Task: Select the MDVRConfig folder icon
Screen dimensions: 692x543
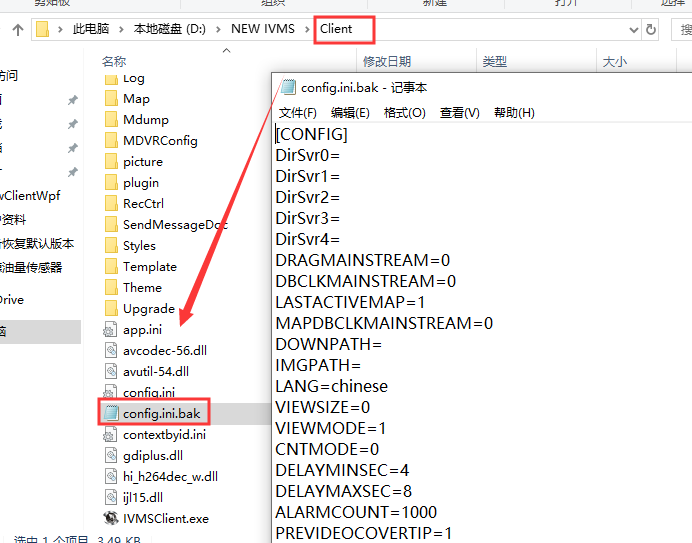Action: pos(111,140)
